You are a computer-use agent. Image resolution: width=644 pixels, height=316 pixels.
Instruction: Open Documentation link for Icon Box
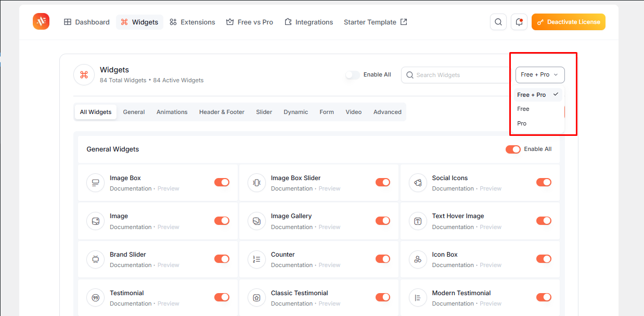click(453, 265)
